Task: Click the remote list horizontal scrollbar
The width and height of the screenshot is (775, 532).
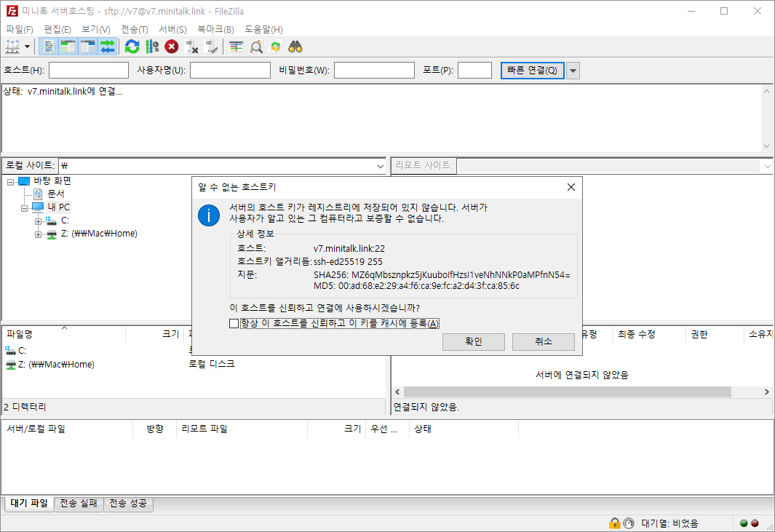Action: 567,392
